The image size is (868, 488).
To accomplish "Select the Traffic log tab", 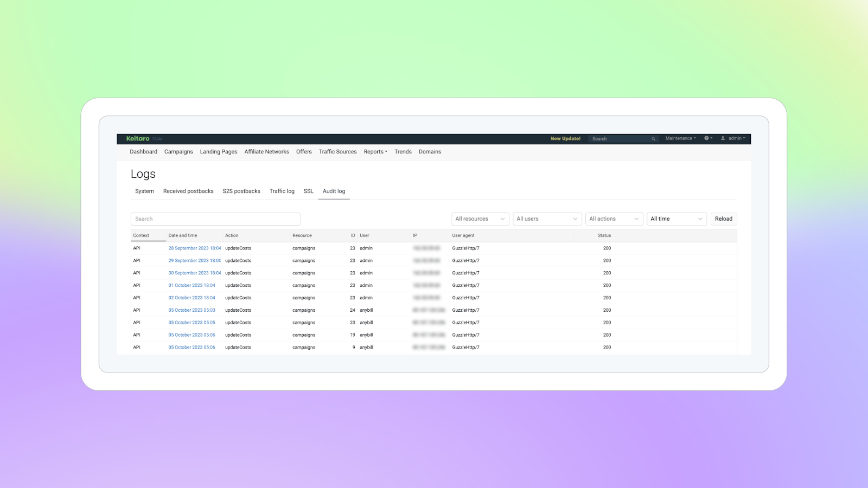I will click(x=282, y=191).
